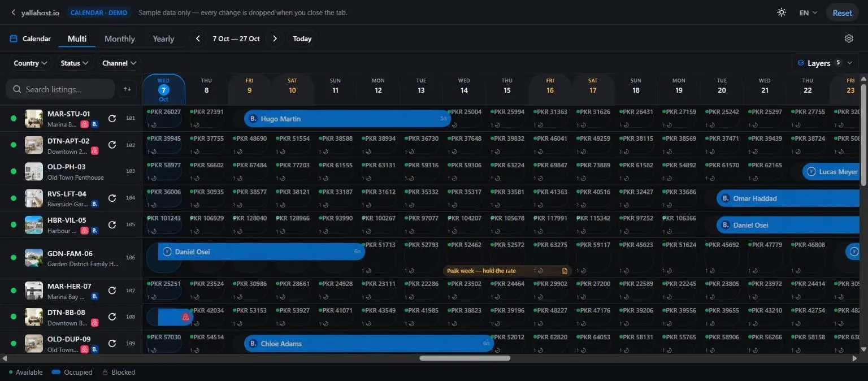Viewport: 868px width, 381px height.
Task: Switch to the Yearly view tab
Action: (x=163, y=38)
